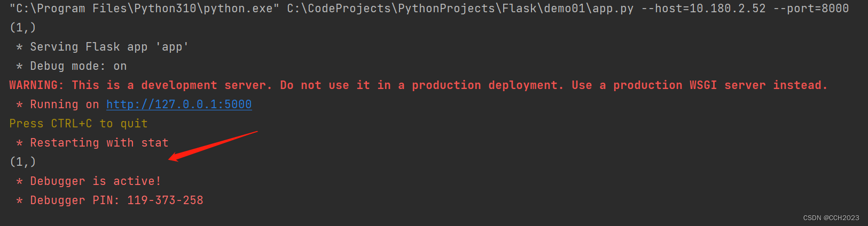Click the red WARNING word

[x=34, y=85]
